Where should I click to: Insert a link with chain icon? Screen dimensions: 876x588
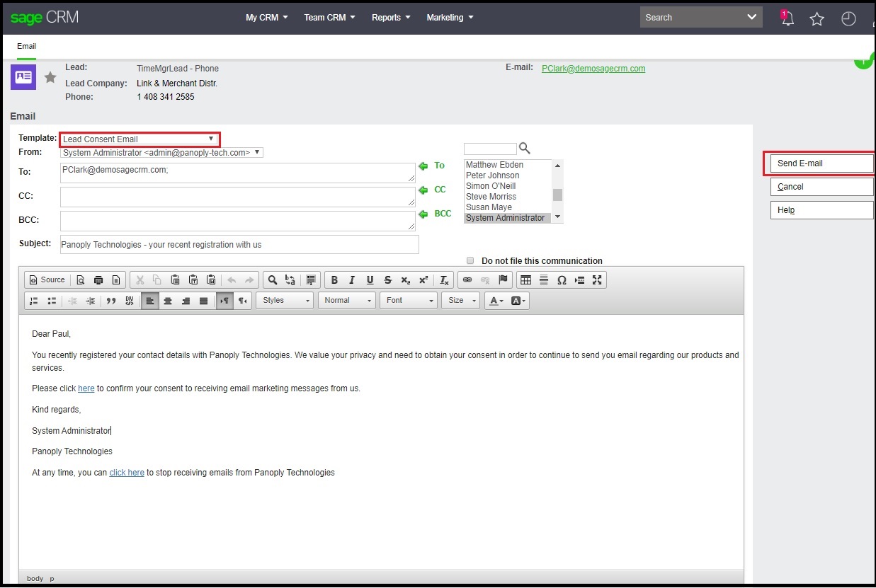point(467,279)
